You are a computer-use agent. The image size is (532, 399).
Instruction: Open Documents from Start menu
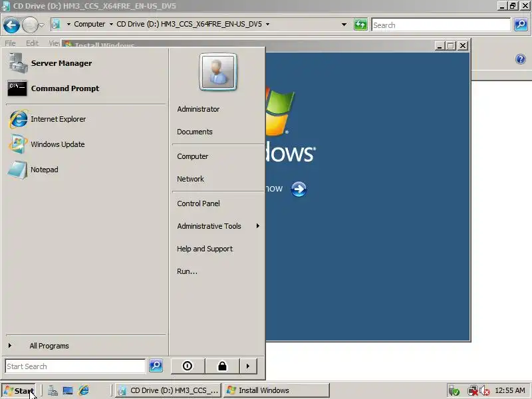click(x=195, y=132)
